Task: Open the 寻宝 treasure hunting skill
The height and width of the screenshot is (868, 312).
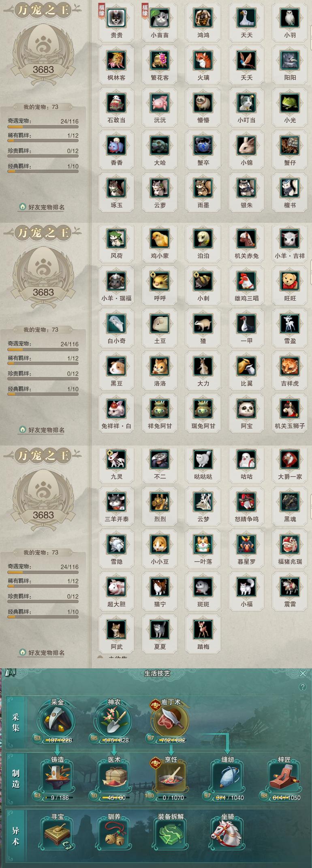Action: 57,834
